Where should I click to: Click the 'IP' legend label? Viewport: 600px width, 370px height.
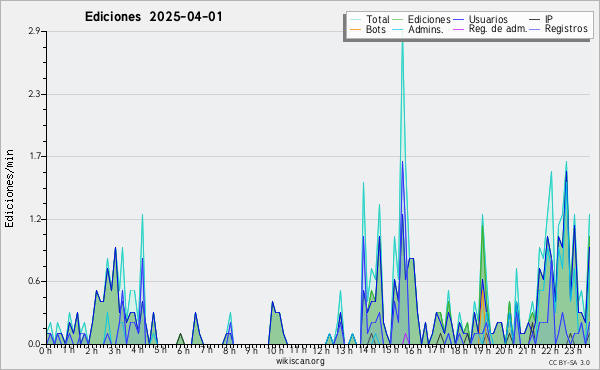pyautogui.click(x=549, y=19)
